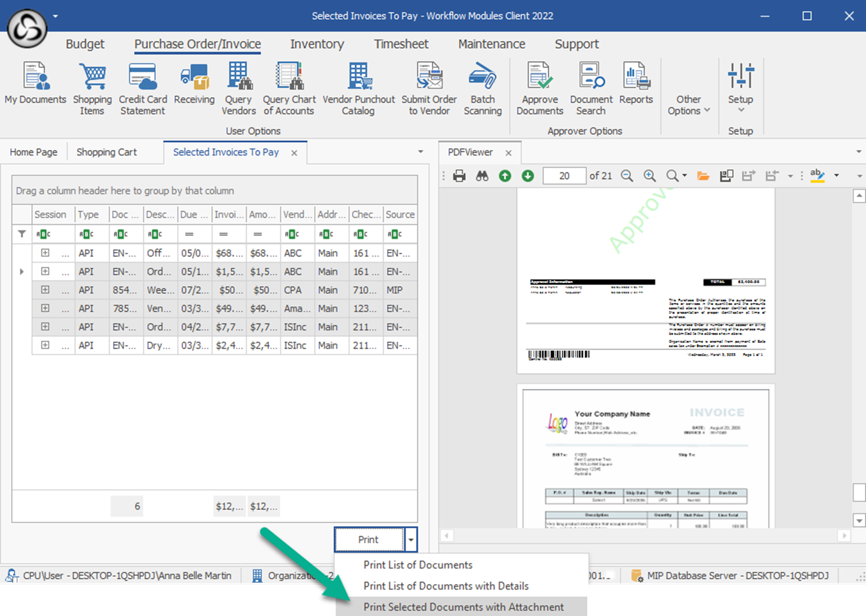Viewport: 866px width, 616px height.
Task: Click the zoom in magnifier in PDFViewer
Action: pyautogui.click(x=649, y=176)
